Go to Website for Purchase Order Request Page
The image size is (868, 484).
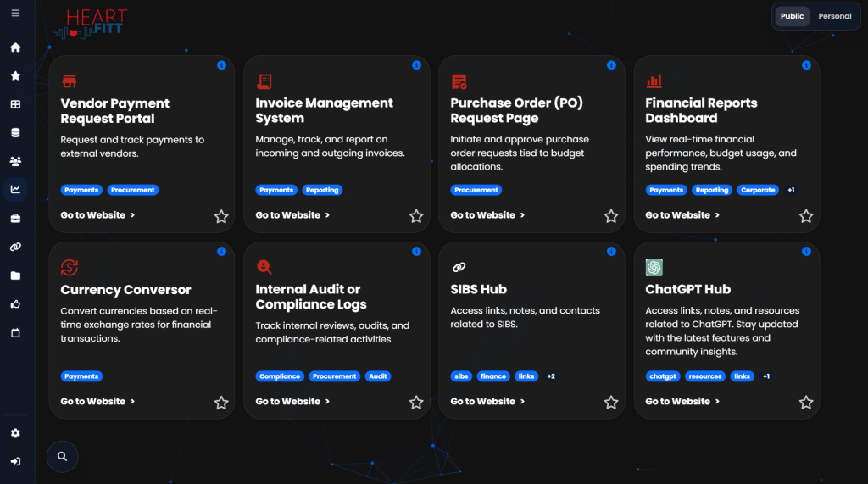click(487, 214)
